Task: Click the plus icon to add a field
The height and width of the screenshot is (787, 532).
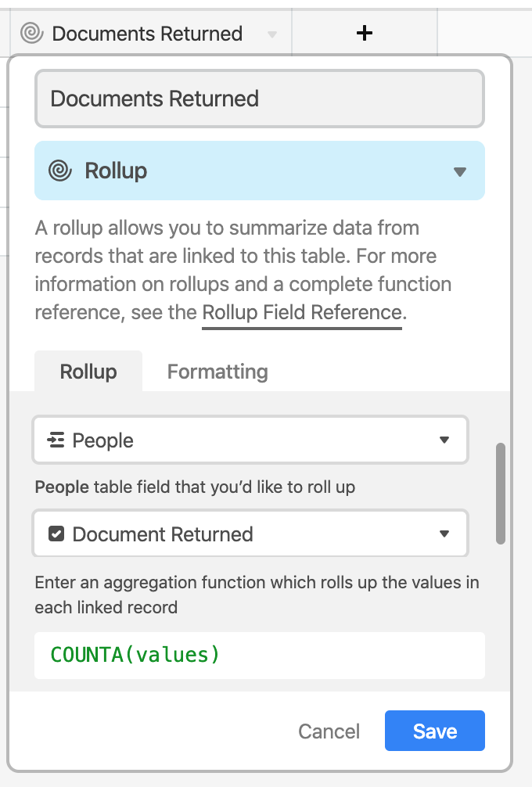Action: coord(365,33)
